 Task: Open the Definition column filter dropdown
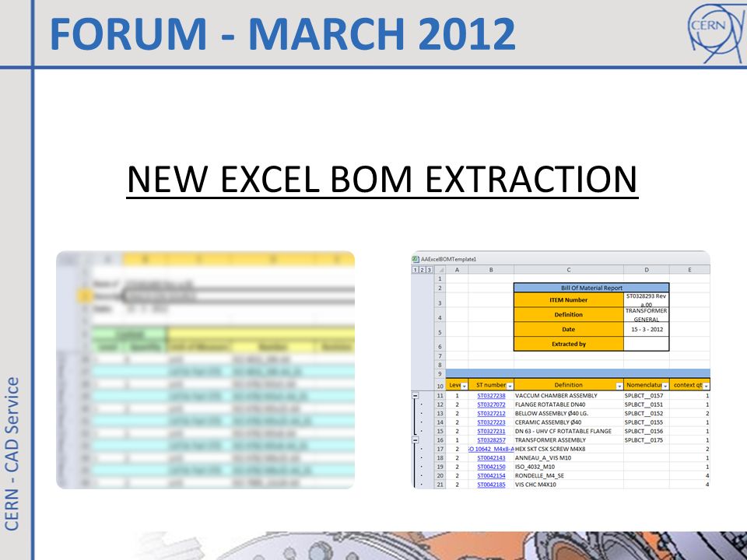(x=619, y=386)
